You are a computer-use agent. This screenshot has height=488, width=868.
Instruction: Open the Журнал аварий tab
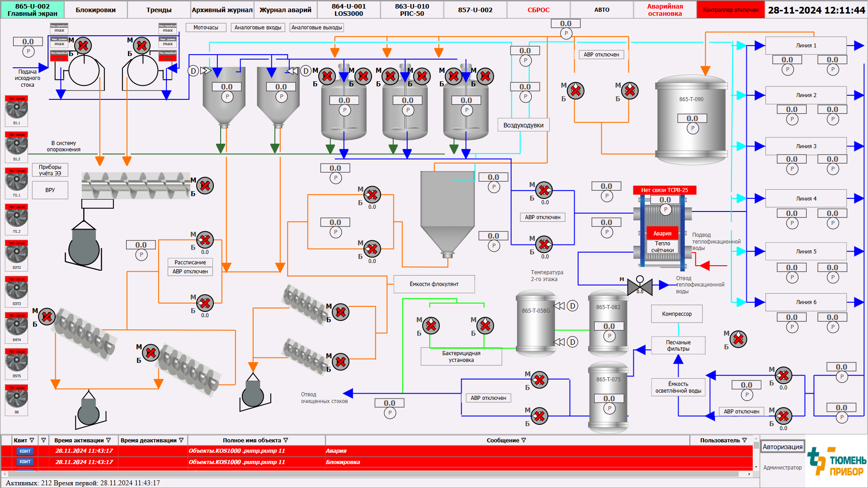coord(285,9)
